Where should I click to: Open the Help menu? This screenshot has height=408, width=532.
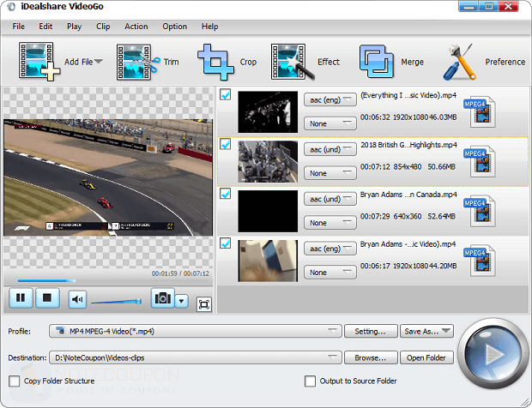[209, 27]
